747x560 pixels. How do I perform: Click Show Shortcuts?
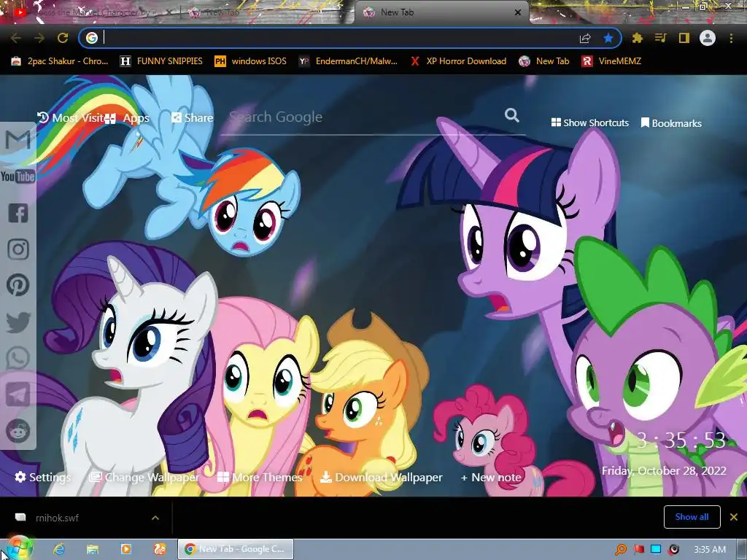(x=589, y=122)
